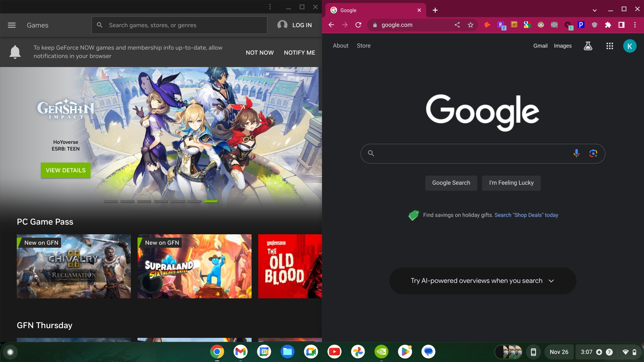This screenshot has height=362, width=644.
Task: Open the About link on Google
Action: (x=340, y=46)
